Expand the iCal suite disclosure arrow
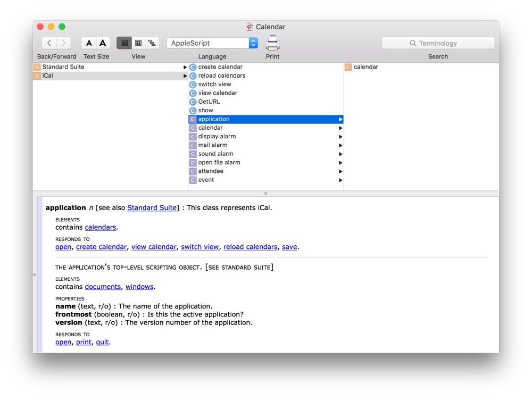This screenshot has height=400, width=532. point(185,76)
